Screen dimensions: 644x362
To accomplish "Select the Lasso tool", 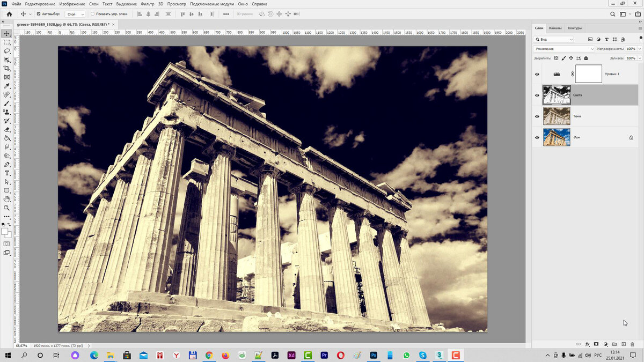I will pos(7,50).
